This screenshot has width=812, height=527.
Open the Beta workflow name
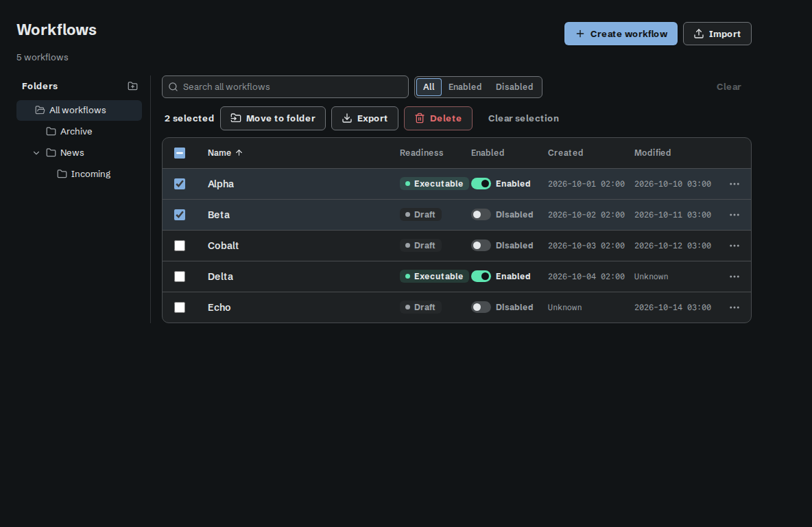[x=219, y=215]
